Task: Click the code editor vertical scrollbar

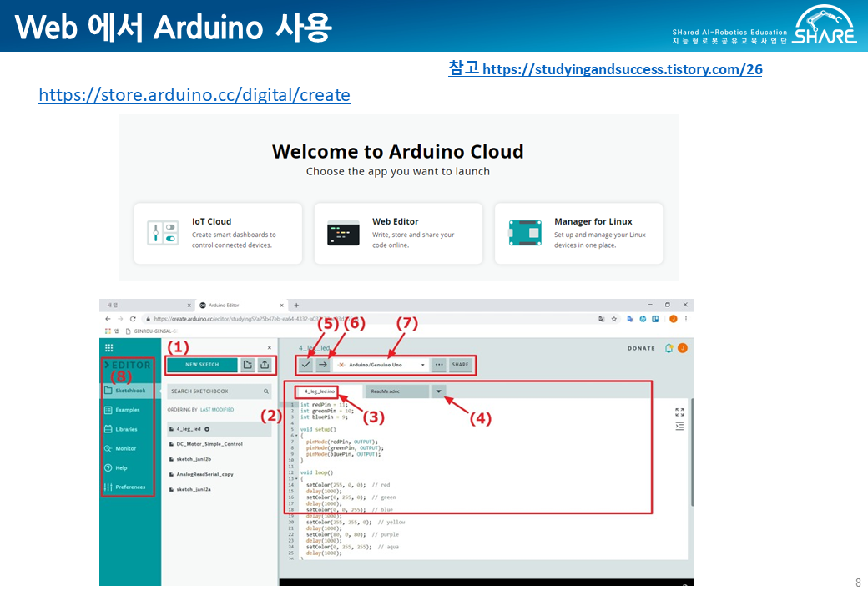Action: (693, 452)
